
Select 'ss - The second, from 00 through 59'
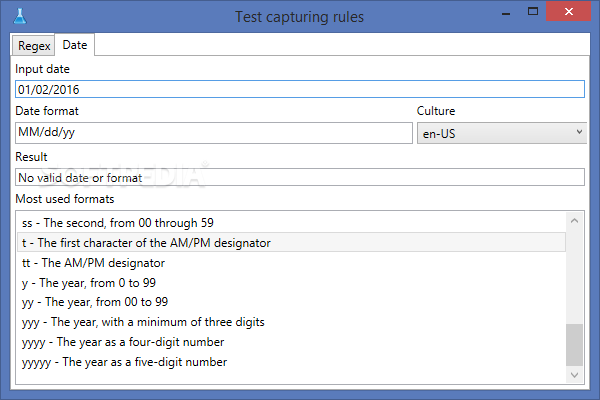291,223
